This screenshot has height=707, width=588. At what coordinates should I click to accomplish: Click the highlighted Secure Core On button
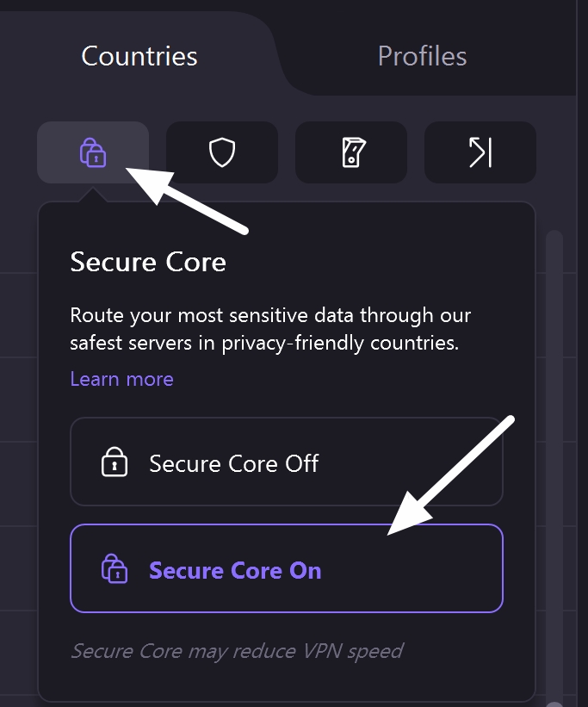(x=287, y=569)
